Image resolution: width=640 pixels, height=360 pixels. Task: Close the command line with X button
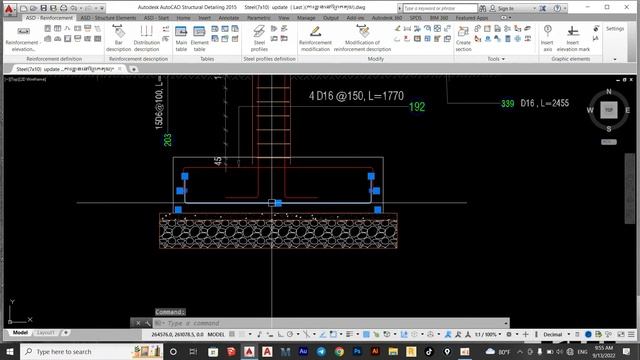138,323
